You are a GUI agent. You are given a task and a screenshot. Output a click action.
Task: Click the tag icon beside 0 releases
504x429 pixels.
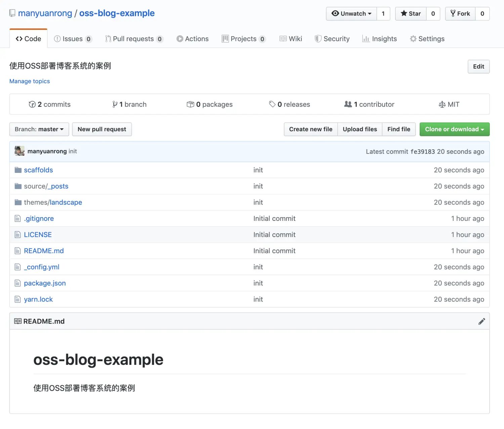272,104
